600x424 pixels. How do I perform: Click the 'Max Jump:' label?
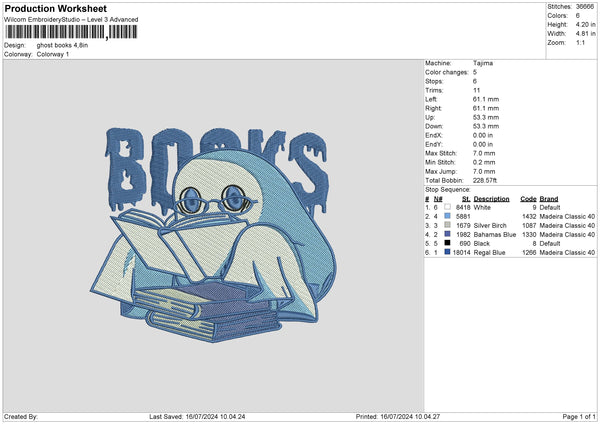point(440,171)
